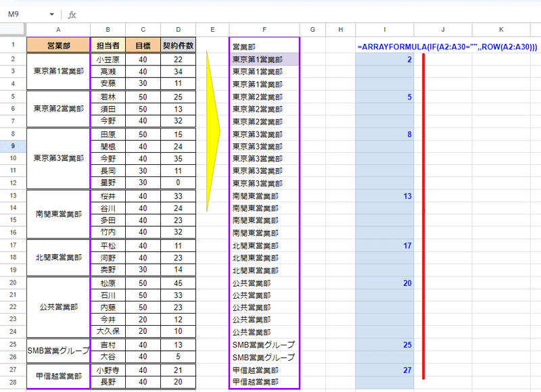The height and width of the screenshot is (392, 541).
Task: Click the cell with name 大久保
Action: [108, 331]
